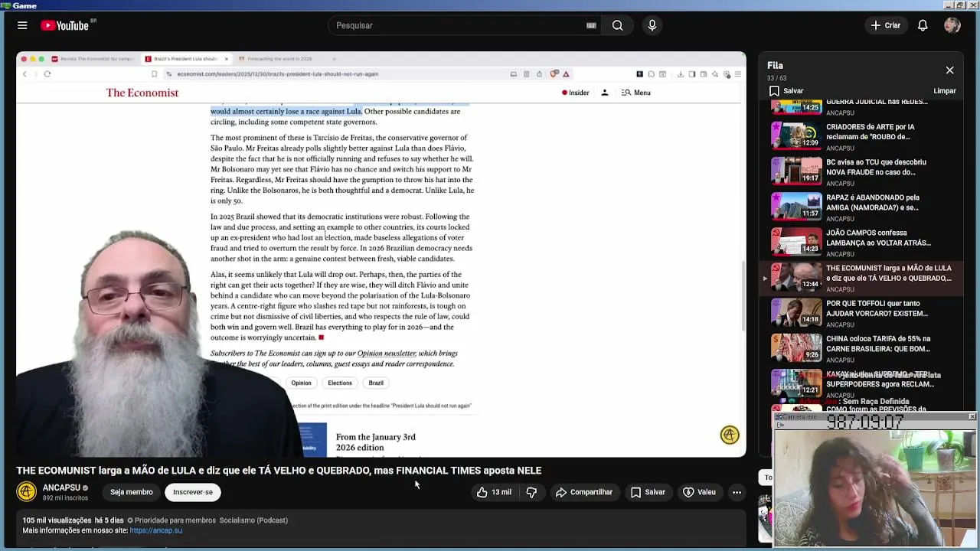This screenshot has height=551, width=980.
Task: Open the account avatar menu
Action: pos(952,25)
